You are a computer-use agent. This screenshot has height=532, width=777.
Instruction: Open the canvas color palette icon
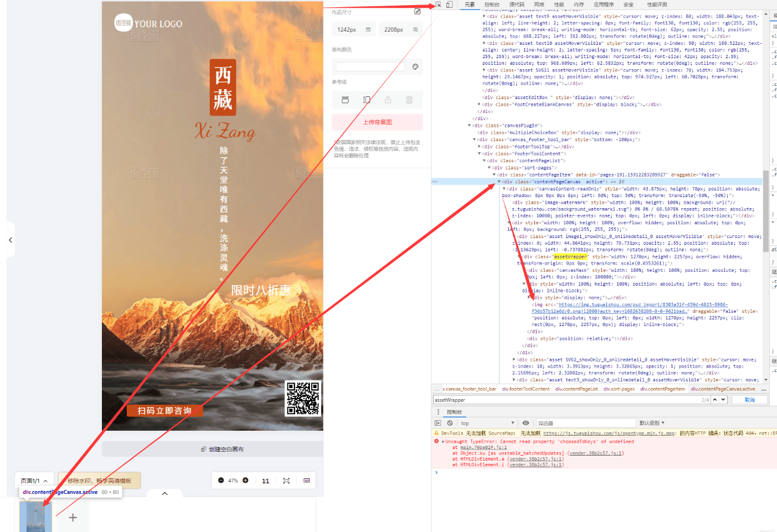[415, 67]
